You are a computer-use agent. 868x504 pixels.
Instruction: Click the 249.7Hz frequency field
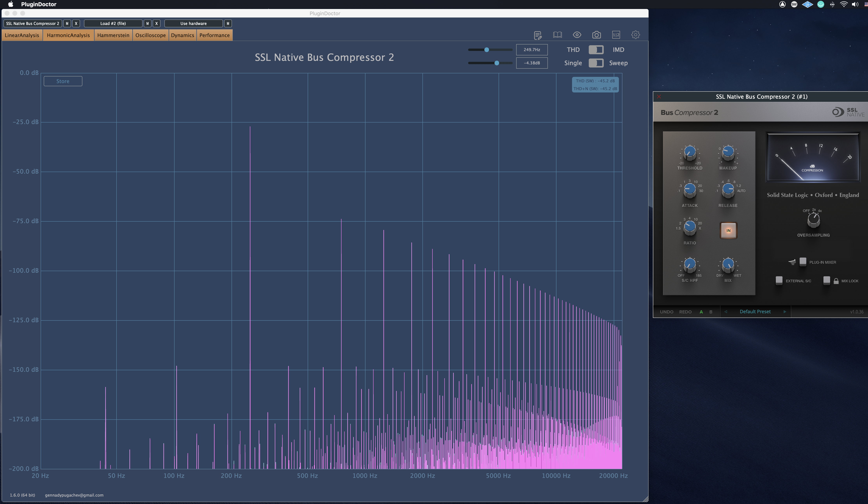532,50
